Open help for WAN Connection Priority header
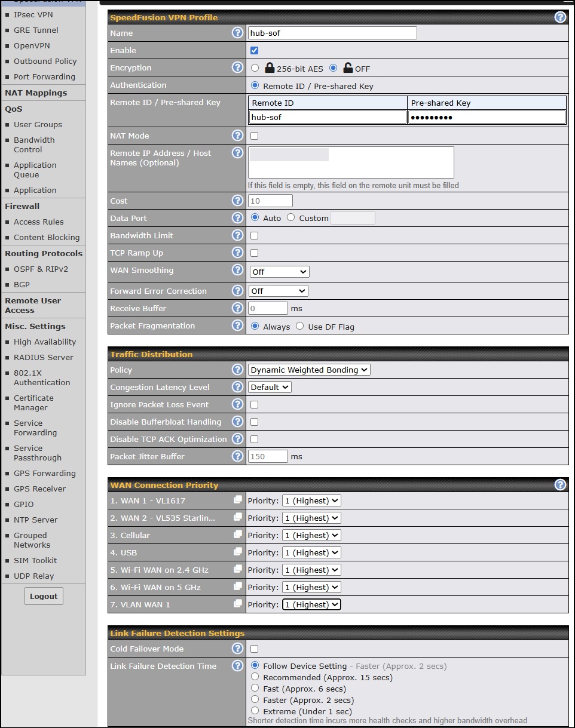The height and width of the screenshot is (728, 575). click(560, 485)
